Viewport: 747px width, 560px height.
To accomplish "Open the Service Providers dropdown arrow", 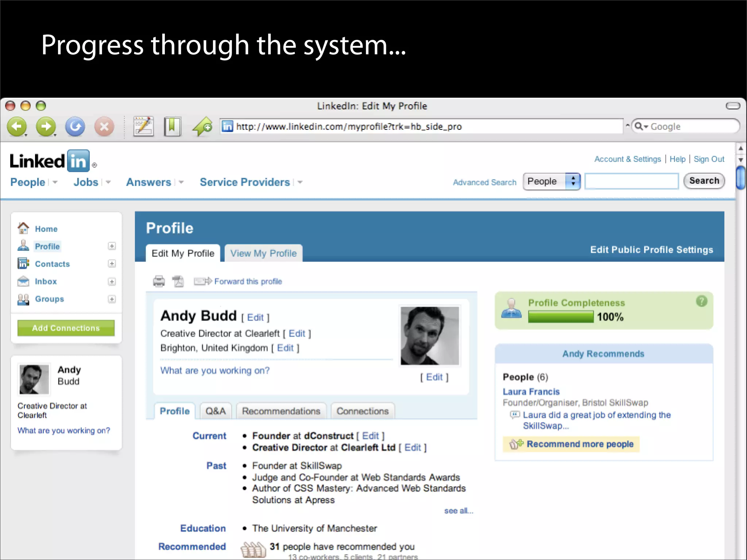I will coord(300,182).
